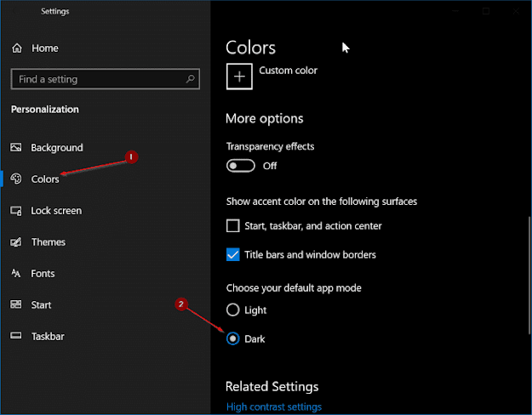Click the Fonts icon in sidebar

point(16,273)
